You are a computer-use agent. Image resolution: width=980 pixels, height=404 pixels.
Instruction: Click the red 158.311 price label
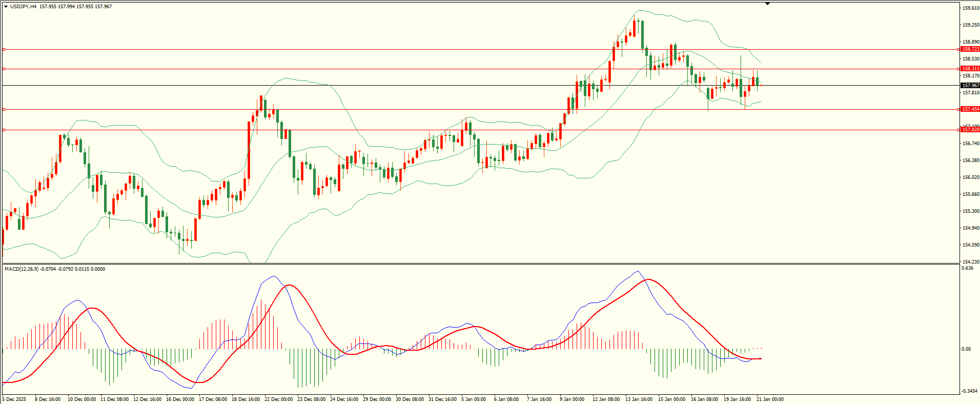(970, 69)
